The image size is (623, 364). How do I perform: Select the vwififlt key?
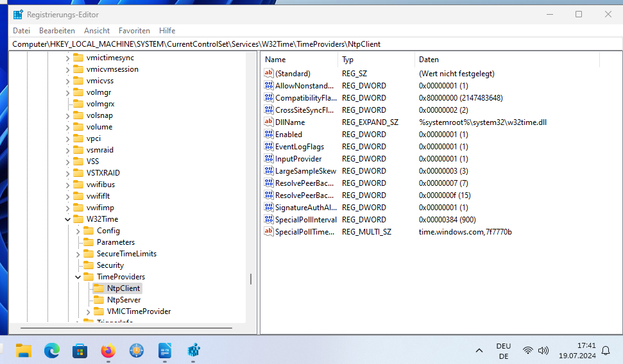click(98, 195)
